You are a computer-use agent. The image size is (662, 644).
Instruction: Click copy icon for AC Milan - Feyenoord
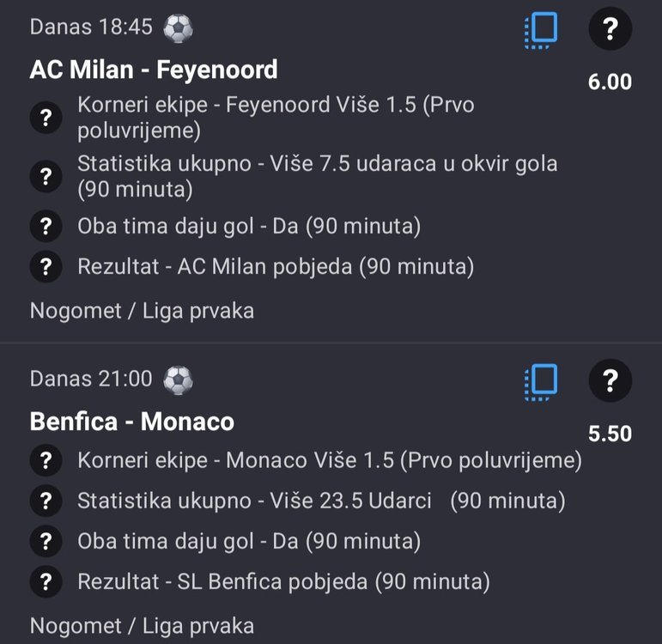coord(541,30)
